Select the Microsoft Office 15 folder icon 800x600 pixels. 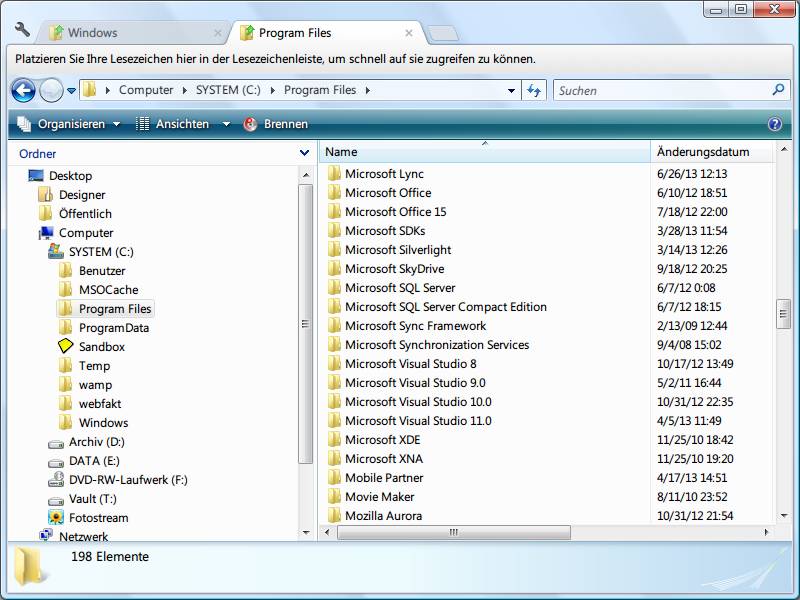(334, 211)
